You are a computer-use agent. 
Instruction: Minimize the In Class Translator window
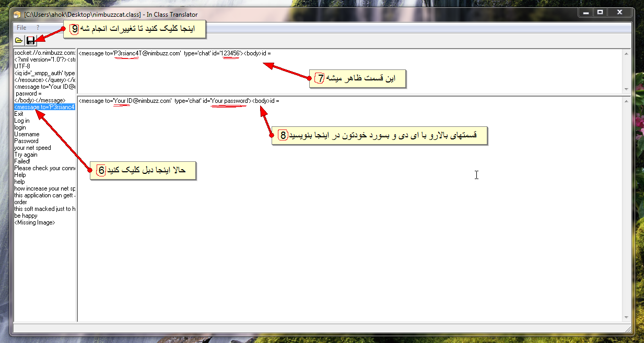(x=586, y=12)
